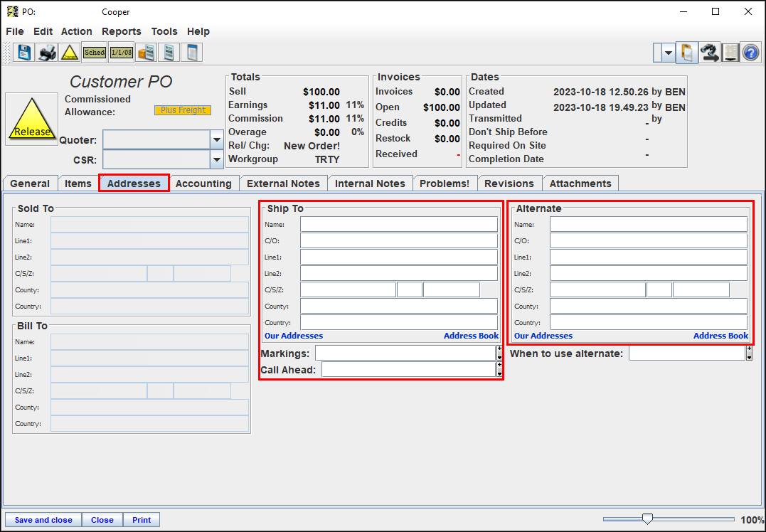Click the Close button at bottom
Screen dimensions: 766x532
pos(102,520)
